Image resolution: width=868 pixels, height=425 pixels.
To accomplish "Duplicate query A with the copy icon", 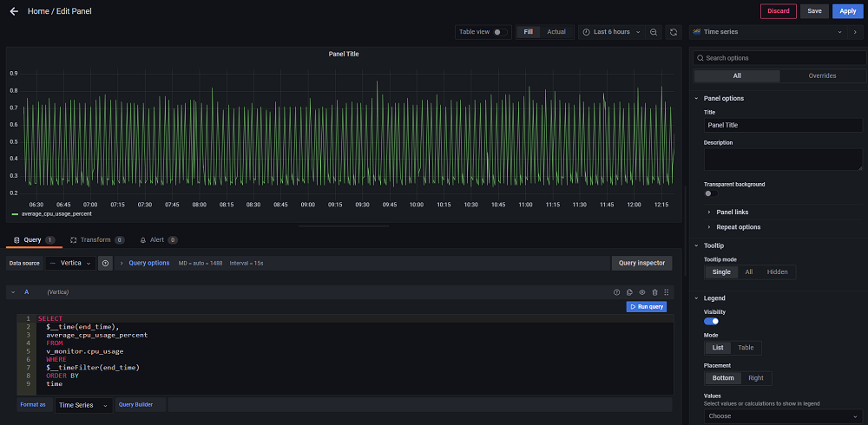I will (628, 292).
